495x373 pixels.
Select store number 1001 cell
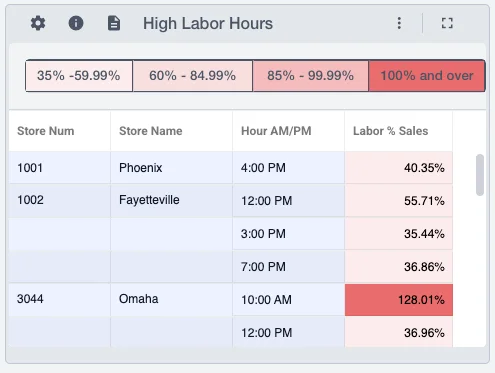click(x=59, y=168)
